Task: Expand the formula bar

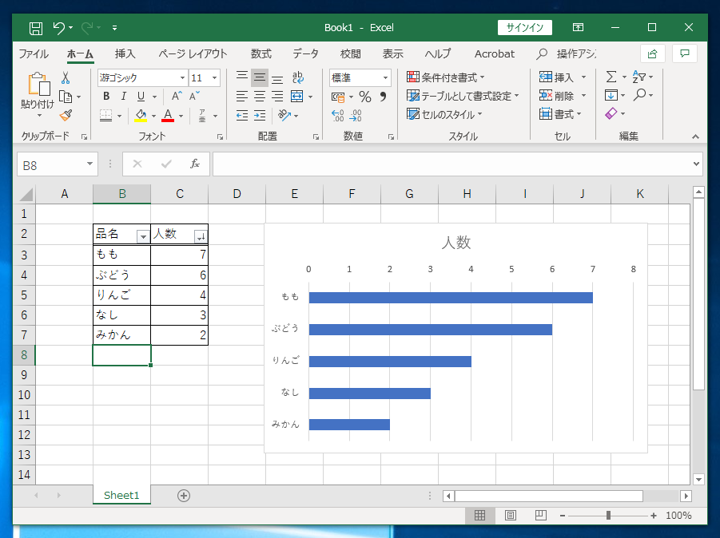Action: (697, 164)
